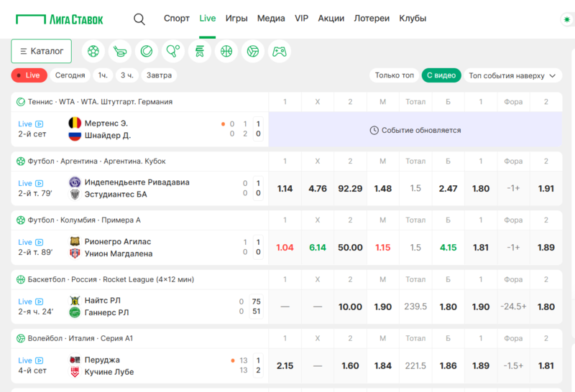Filter by esports gamepad icon
The image size is (575, 392).
[280, 52]
